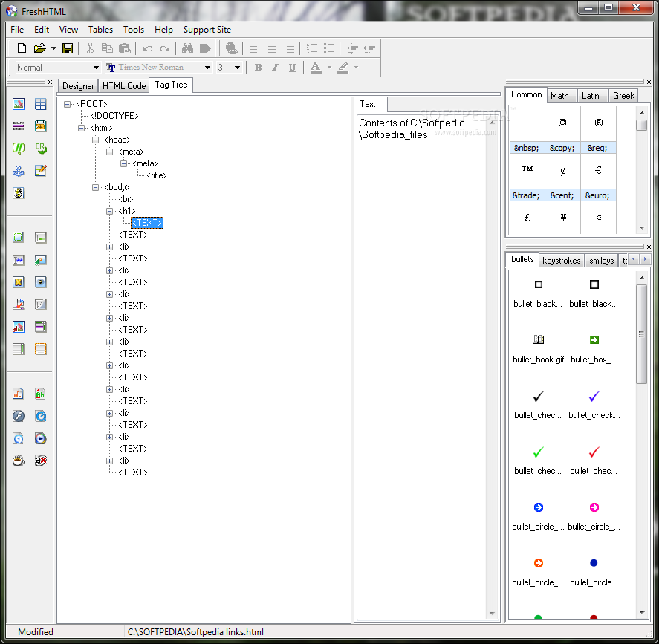
Task: Switch to the Designer tab
Action: click(78, 86)
